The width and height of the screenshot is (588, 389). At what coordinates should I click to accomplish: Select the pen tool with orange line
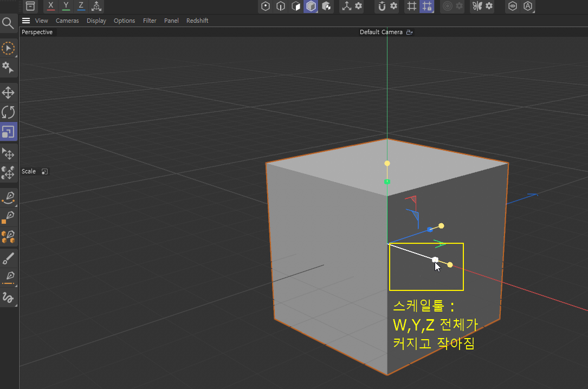(x=8, y=278)
